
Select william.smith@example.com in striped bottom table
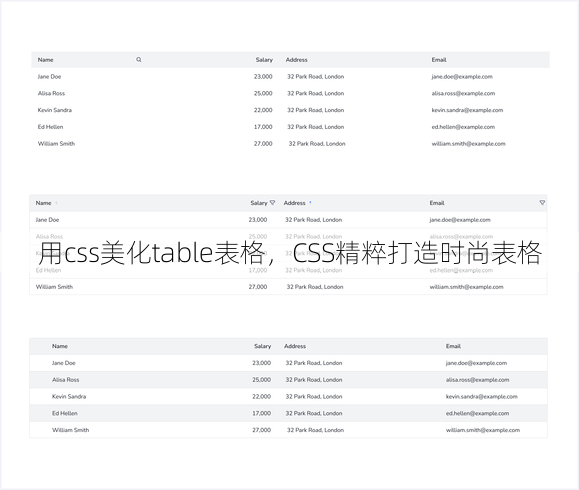(x=483, y=430)
